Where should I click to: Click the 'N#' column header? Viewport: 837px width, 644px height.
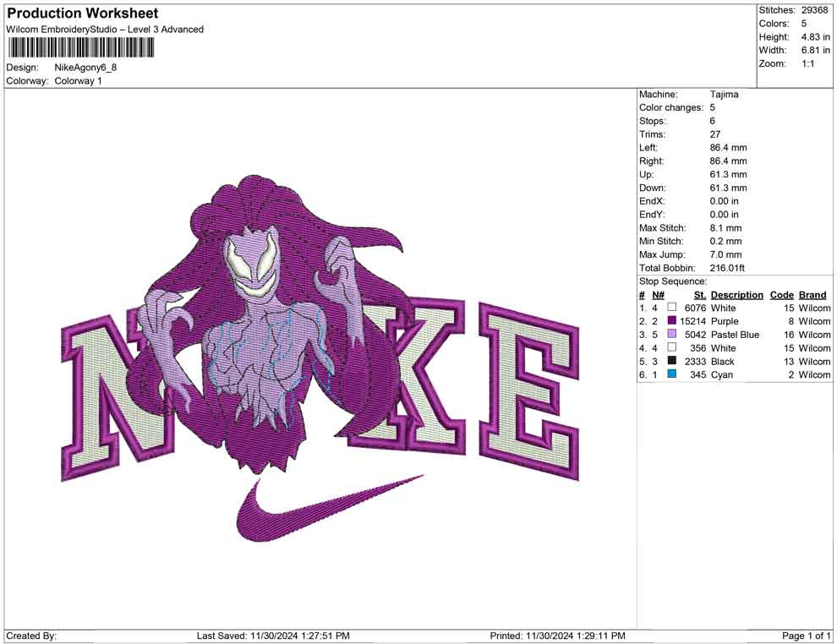pyautogui.click(x=658, y=295)
